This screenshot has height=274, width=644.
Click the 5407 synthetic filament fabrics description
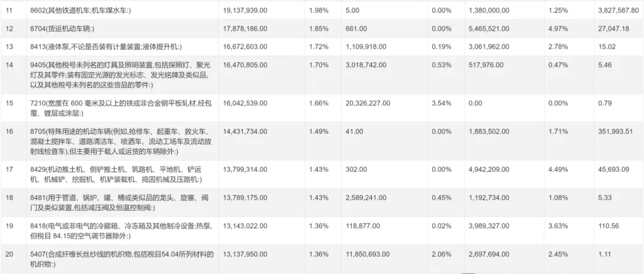(x=122, y=259)
